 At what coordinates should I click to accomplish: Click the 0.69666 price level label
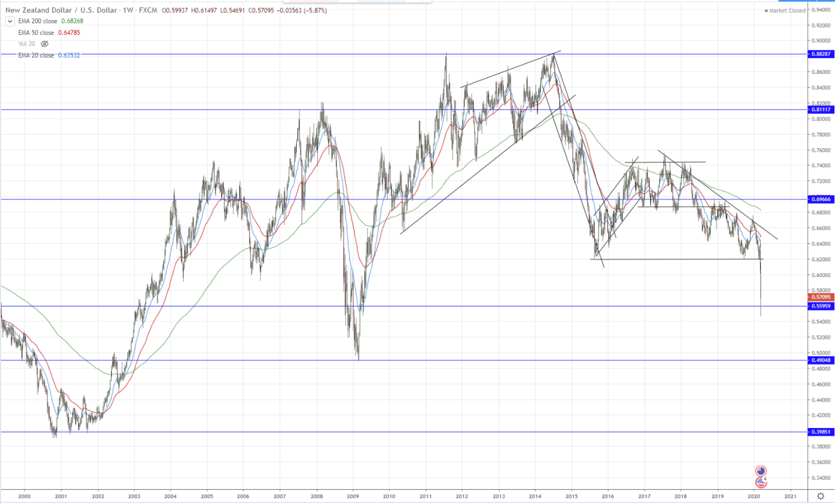[x=821, y=199]
